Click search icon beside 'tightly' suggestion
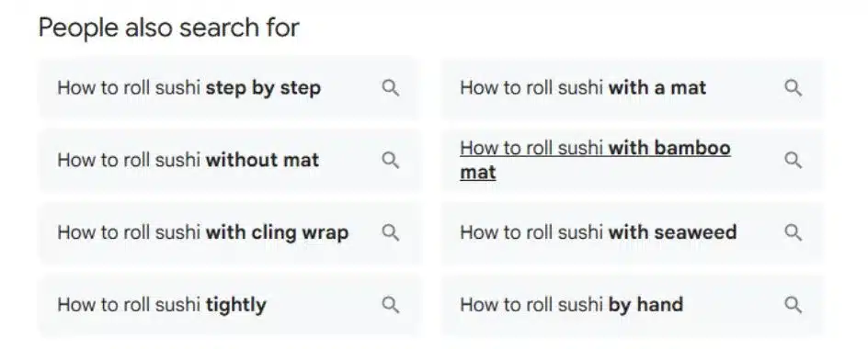868x349 pixels. [390, 305]
